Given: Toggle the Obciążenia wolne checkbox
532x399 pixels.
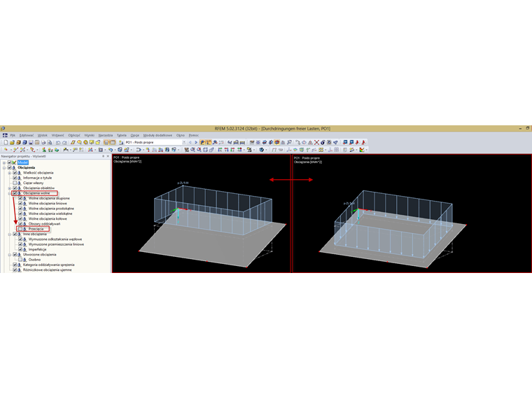Looking at the screenshot, I should coord(15,193).
